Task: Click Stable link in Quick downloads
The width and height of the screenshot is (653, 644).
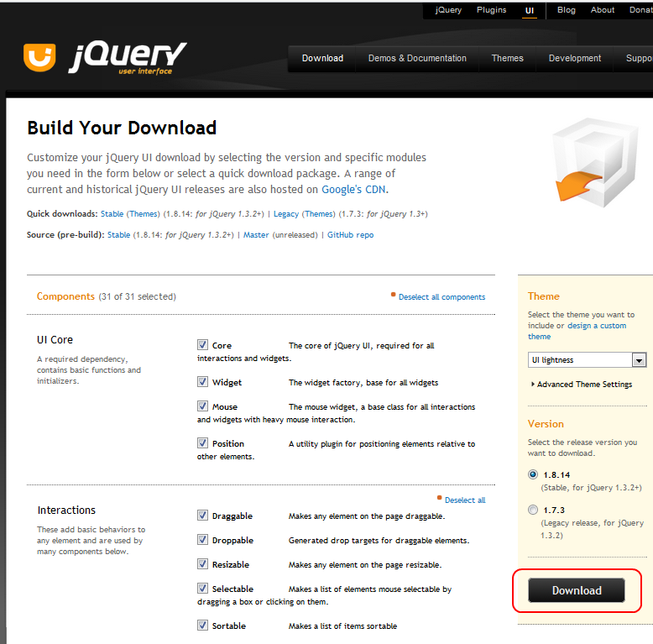Action: (112, 214)
